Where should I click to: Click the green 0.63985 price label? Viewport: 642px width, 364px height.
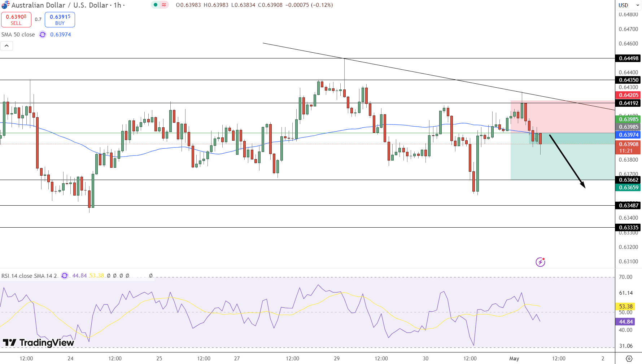point(628,119)
